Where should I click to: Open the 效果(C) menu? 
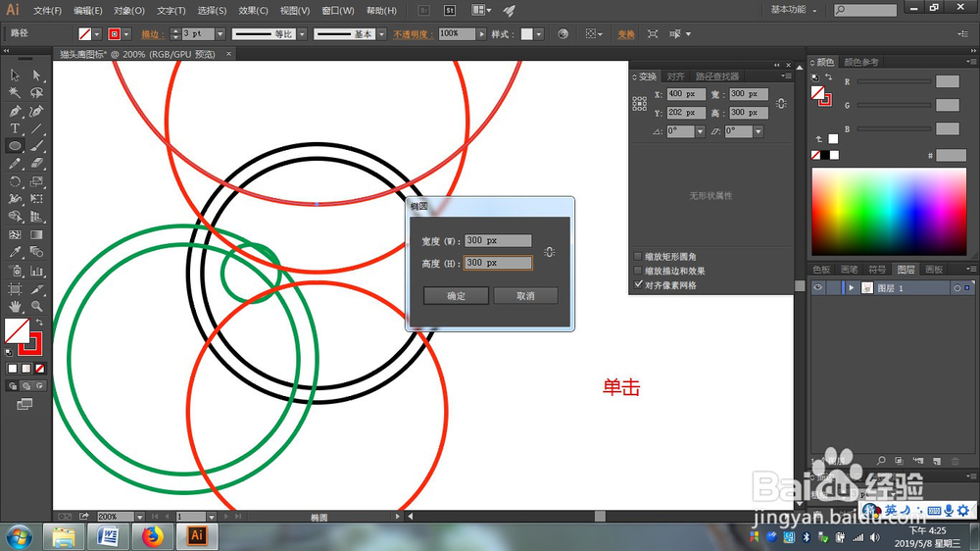tap(253, 11)
